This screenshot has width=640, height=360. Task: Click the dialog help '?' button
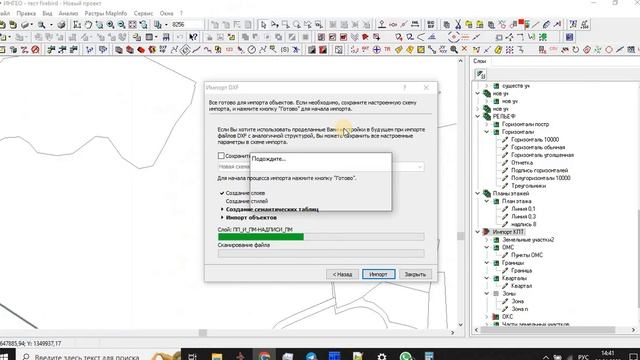[x=405, y=87]
